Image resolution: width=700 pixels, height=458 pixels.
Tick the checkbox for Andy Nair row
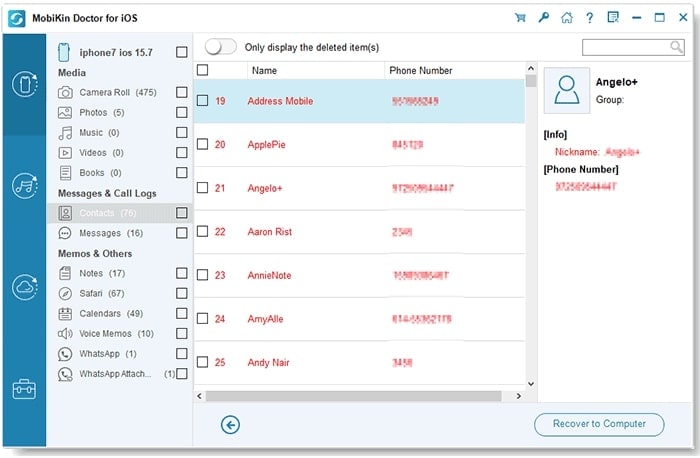click(x=203, y=362)
